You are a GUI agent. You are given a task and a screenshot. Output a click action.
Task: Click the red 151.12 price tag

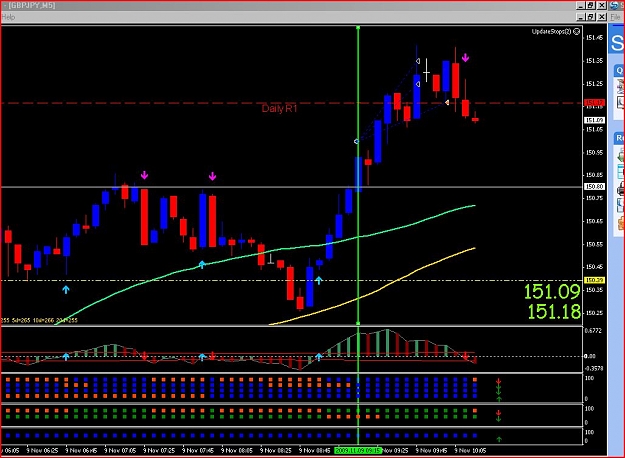tap(594, 103)
